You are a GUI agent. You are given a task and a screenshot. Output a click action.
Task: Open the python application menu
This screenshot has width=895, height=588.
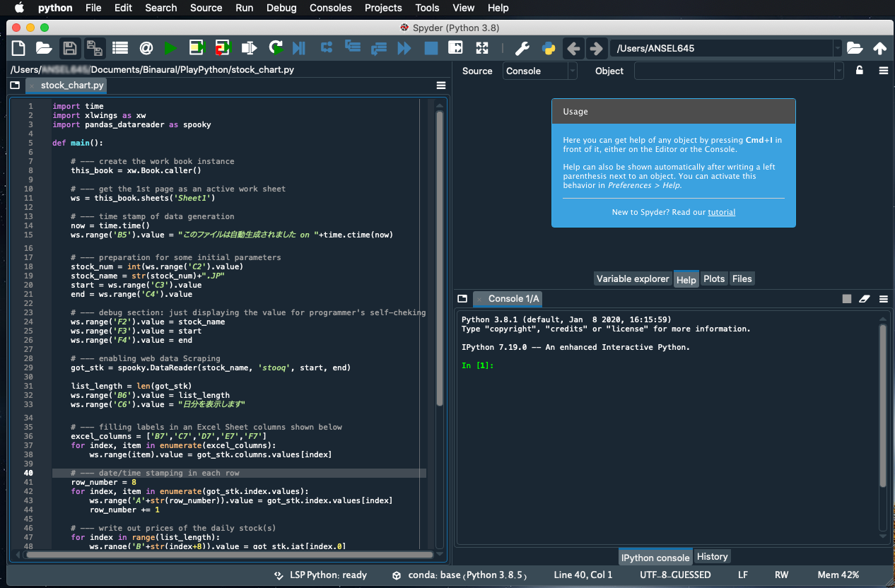point(55,8)
